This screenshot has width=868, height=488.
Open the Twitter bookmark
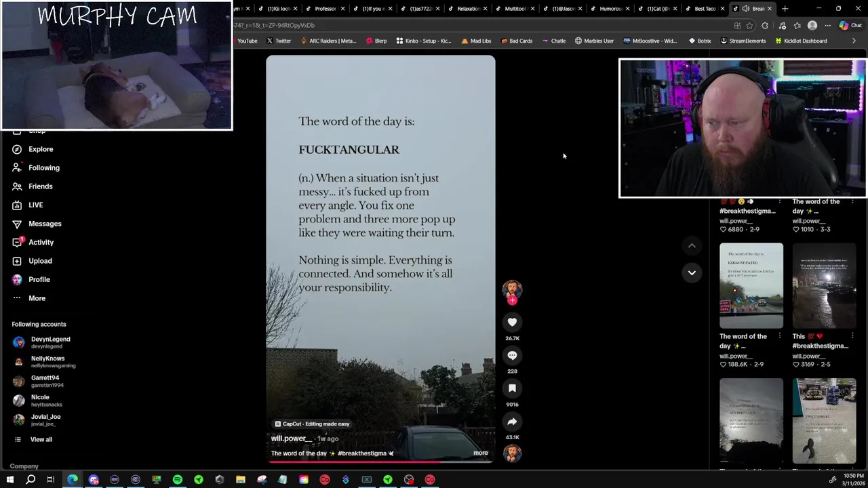click(278, 41)
